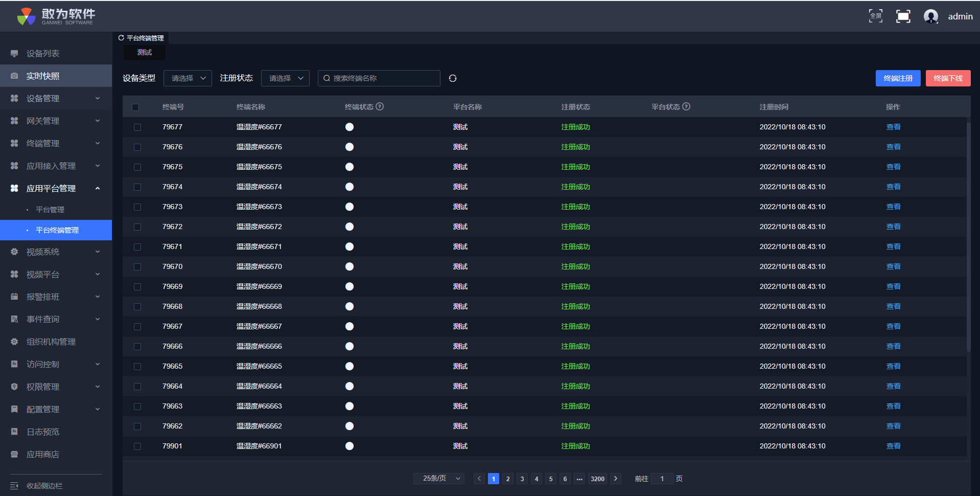This screenshot has height=496, width=980.
Task: Click the red 终端下线 button
Action: click(x=948, y=78)
